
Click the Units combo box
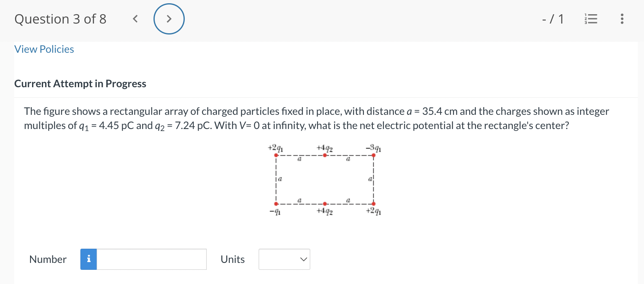[284, 259]
